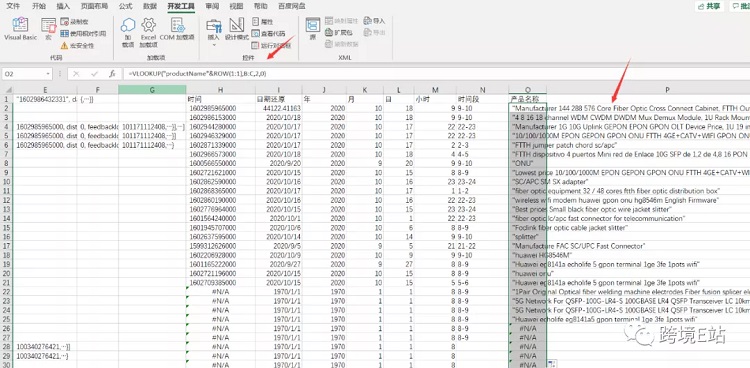Switch to the 开始 tab
The image size is (750, 368).
point(39,6)
